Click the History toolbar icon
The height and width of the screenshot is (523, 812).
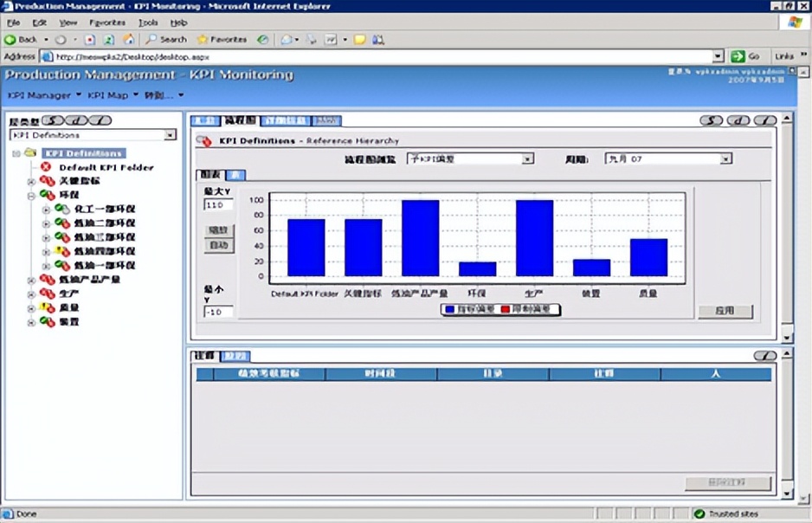(x=263, y=39)
